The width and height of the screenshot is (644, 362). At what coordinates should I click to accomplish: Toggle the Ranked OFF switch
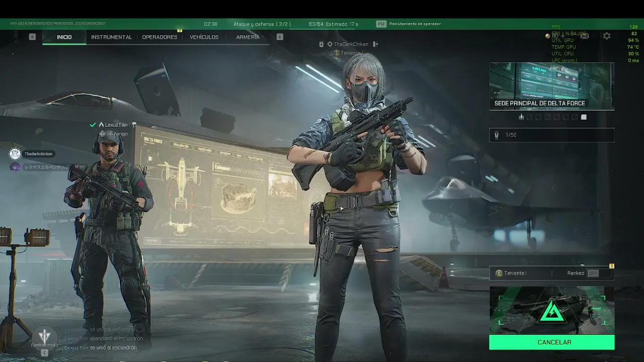598,273
